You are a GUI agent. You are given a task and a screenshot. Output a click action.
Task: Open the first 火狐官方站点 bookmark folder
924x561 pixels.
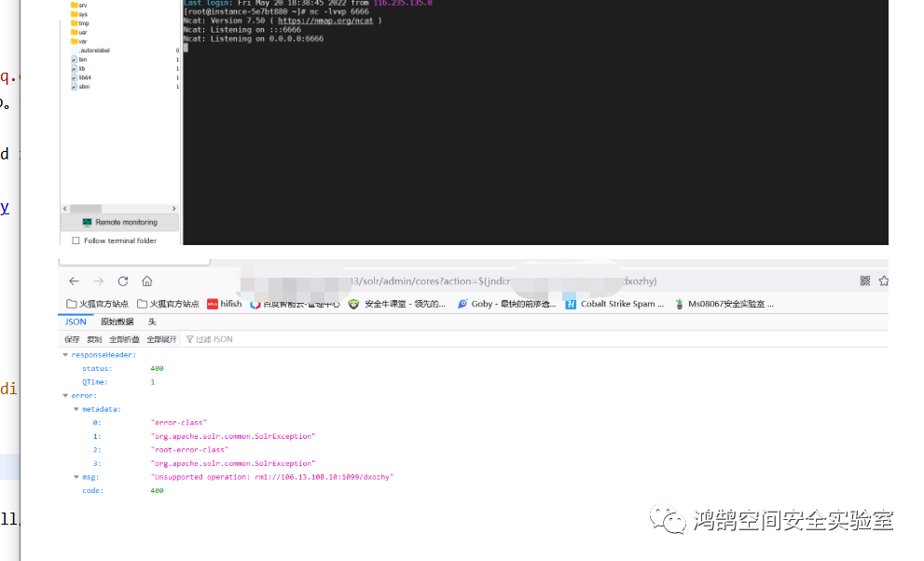(97, 304)
